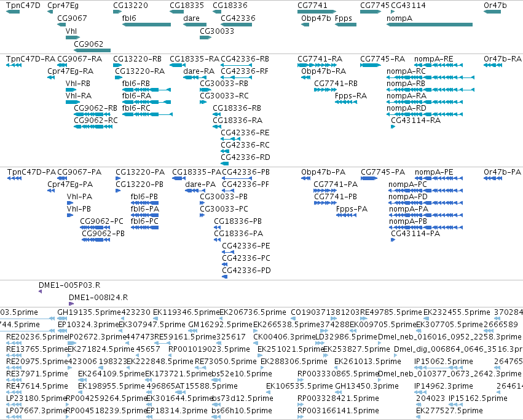Select the CG7741 gene label
The image size is (523, 420).
pyautogui.click(x=313, y=6)
